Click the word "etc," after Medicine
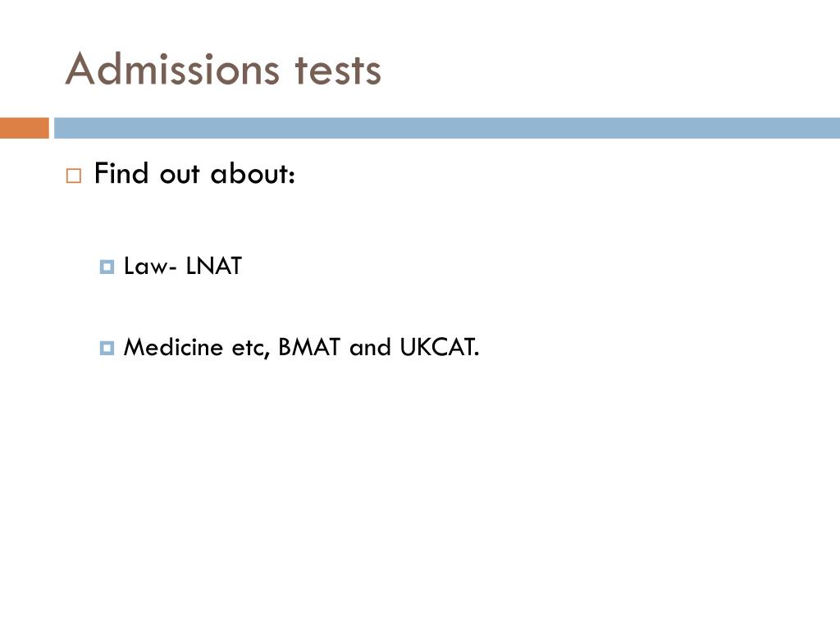 [251, 349]
